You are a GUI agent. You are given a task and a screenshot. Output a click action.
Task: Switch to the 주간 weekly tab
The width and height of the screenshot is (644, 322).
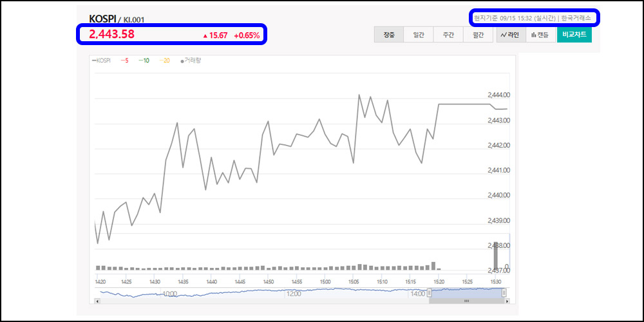(448, 35)
